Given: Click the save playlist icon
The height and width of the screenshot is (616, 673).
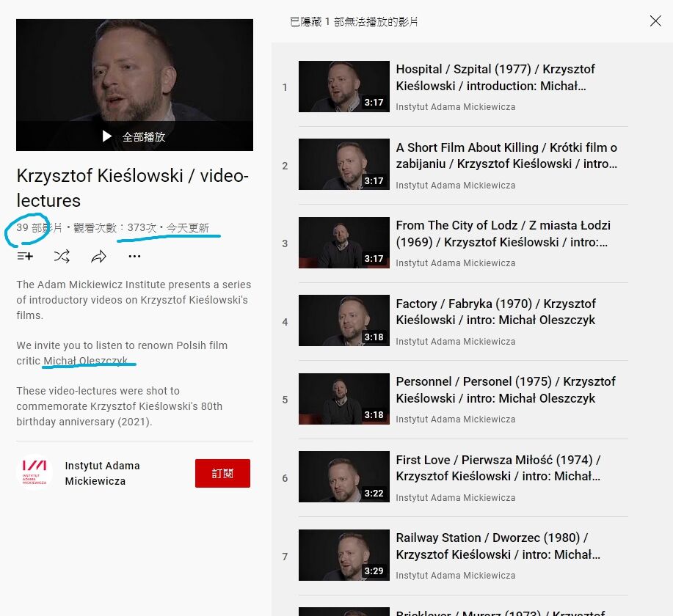Looking at the screenshot, I should (x=25, y=257).
